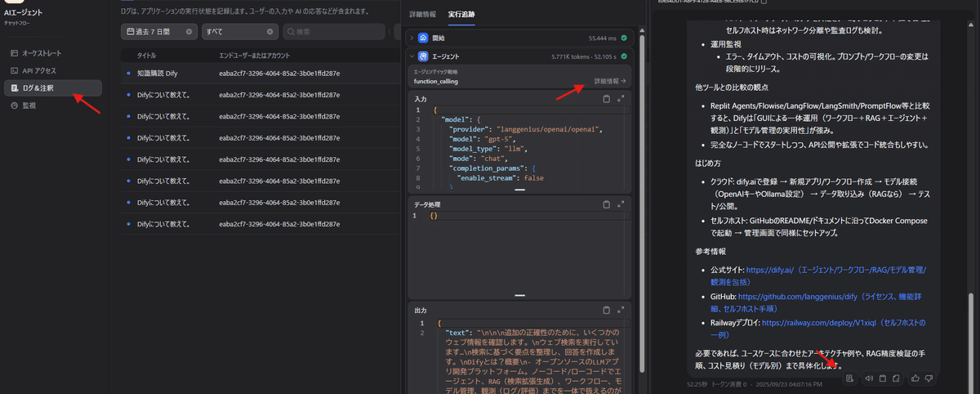Image resolution: width=980 pixels, height=394 pixels.
Task: Open ログ＆注釈 in the sidebar
Action: pyautogui.click(x=52, y=87)
